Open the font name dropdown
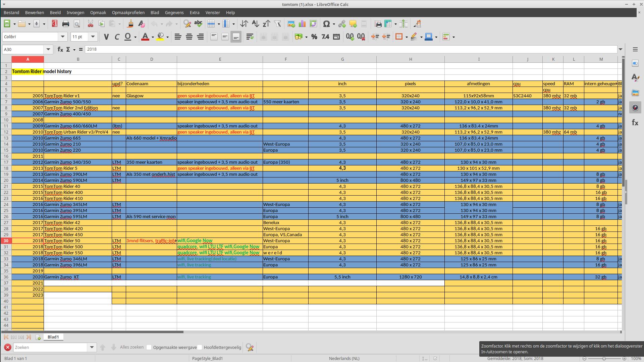 (62, 37)
